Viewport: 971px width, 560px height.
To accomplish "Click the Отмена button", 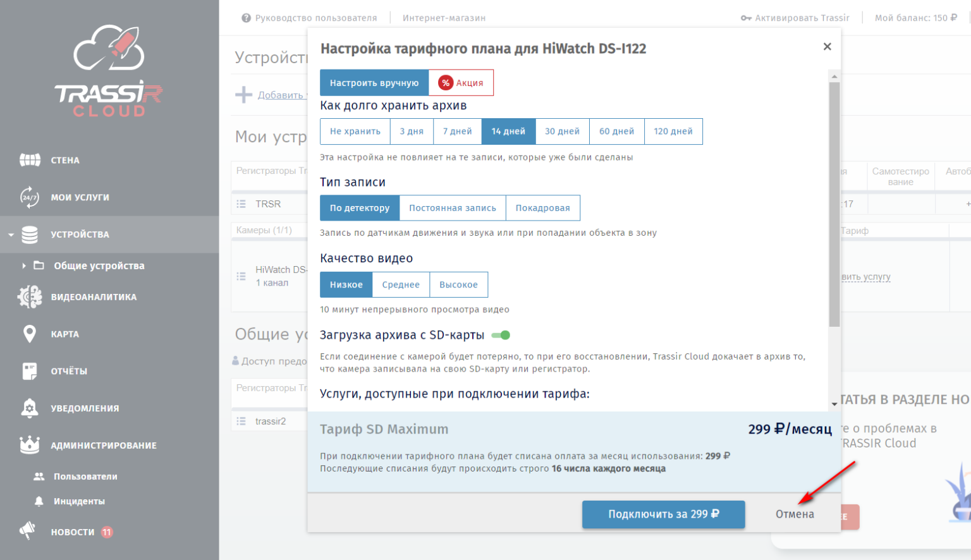I will tap(795, 514).
